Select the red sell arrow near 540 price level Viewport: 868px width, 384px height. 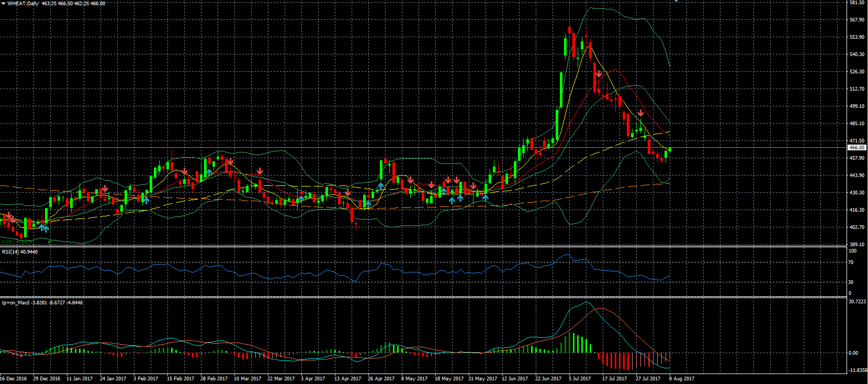pyautogui.click(x=599, y=74)
